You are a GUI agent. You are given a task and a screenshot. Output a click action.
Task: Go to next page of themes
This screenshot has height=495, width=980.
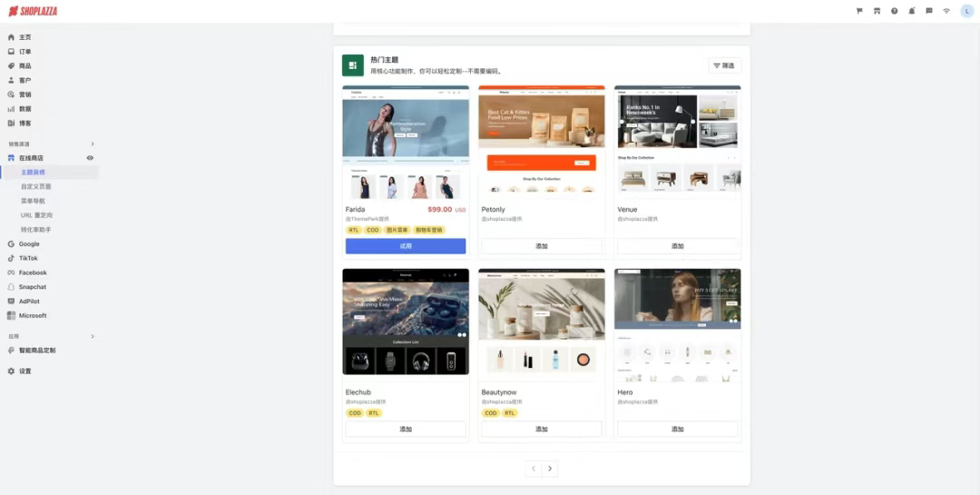[550, 469]
